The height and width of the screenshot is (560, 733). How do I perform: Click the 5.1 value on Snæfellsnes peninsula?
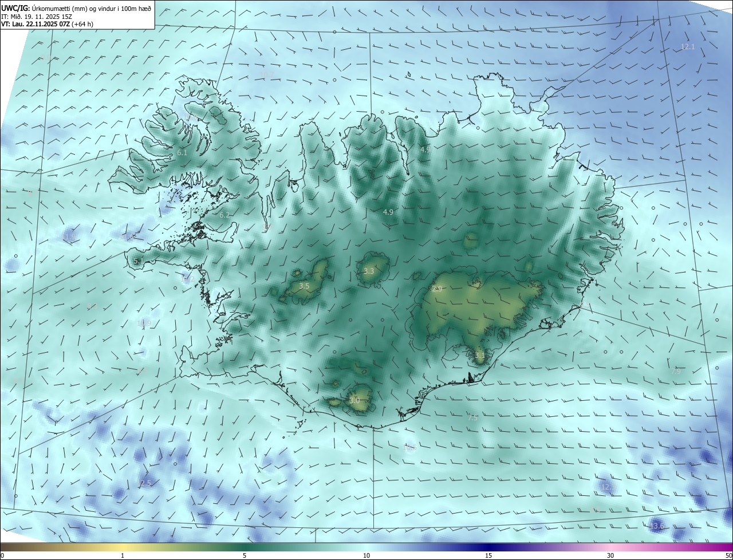(138, 261)
